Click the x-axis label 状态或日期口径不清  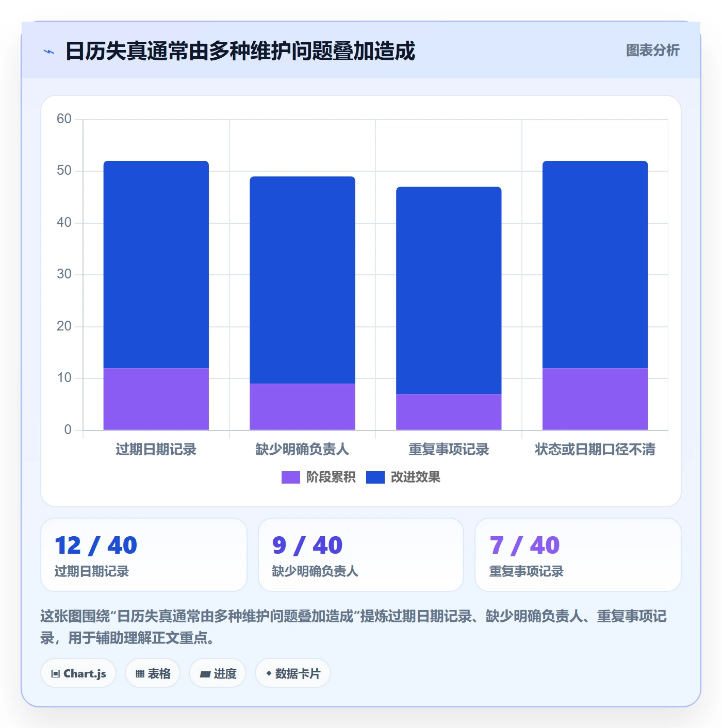[595, 450]
